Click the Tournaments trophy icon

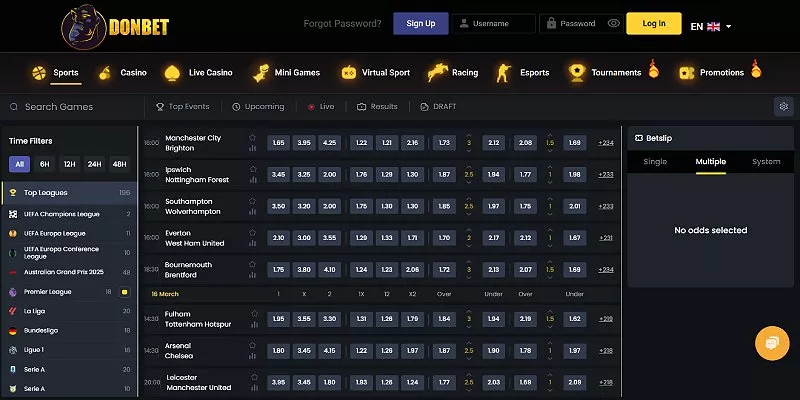pyautogui.click(x=577, y=72)
